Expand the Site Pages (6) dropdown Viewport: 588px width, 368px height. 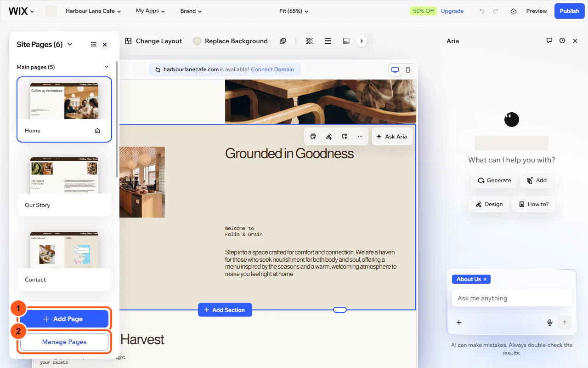click(x=45, y=44)
